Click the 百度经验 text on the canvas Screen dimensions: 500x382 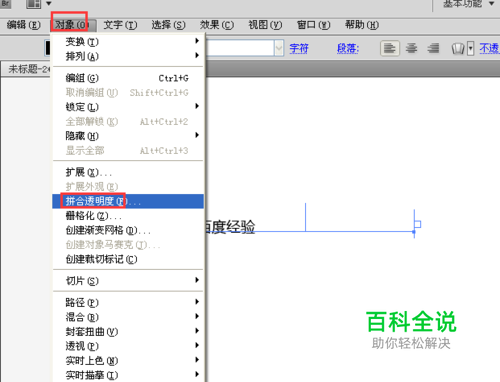[230, 227]
